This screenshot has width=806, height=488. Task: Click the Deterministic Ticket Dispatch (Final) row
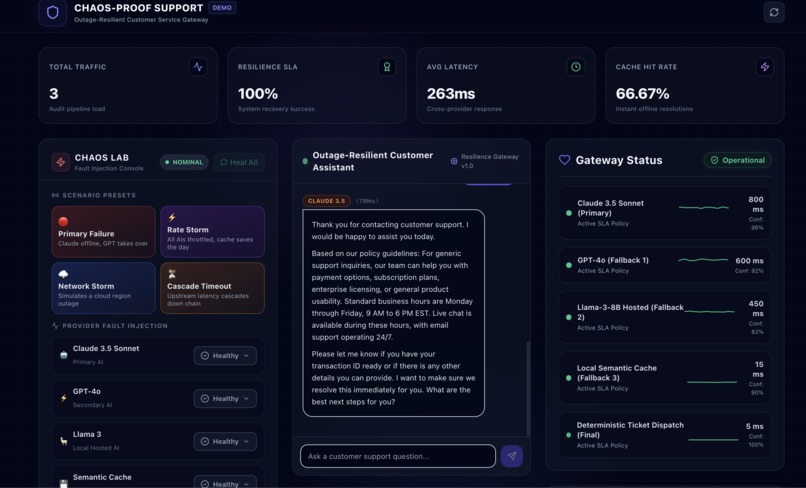pos(665,435)
